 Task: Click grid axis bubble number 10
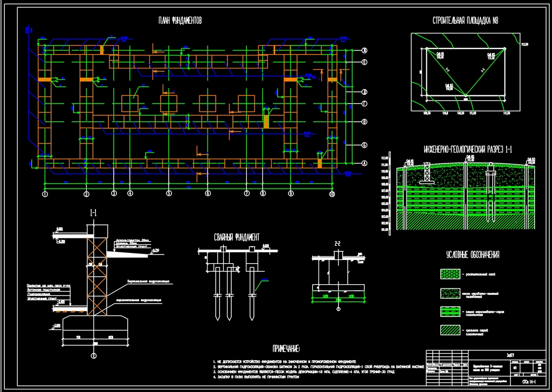pyautogui.click(x=332, y=194)
